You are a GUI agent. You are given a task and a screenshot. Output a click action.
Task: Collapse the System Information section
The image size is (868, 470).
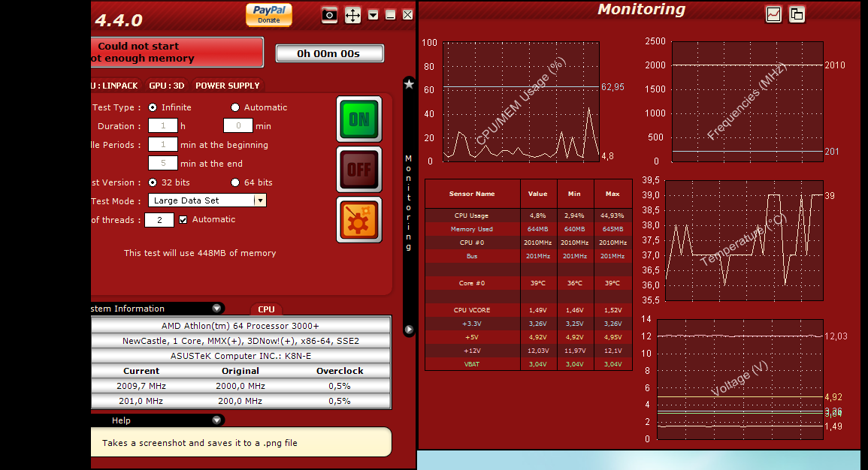(216, 309)
